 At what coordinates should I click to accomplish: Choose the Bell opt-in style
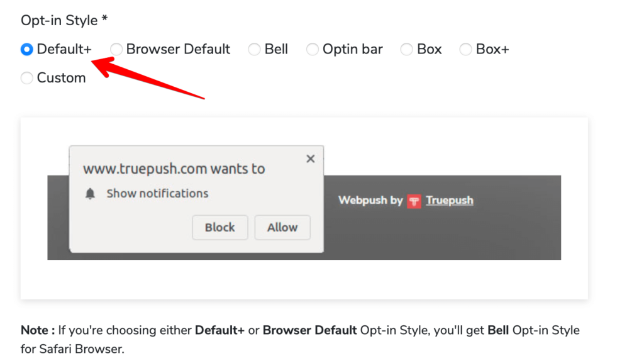tap(255, 48)
